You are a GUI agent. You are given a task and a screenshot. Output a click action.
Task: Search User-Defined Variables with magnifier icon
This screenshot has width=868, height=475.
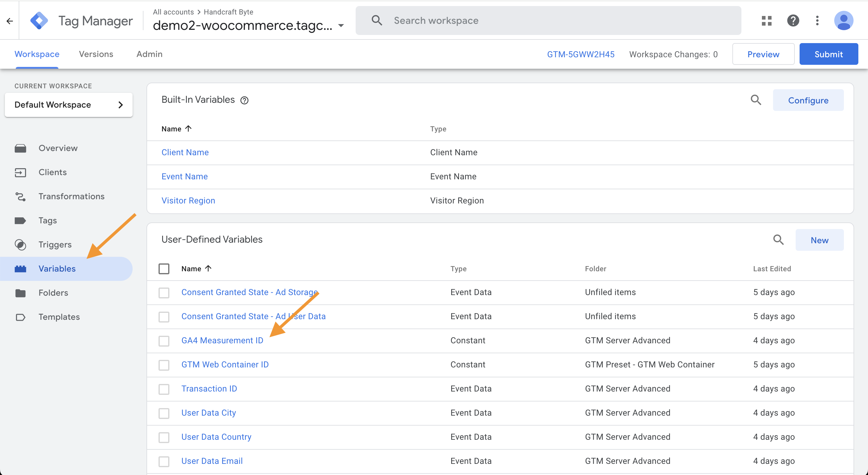778,240
